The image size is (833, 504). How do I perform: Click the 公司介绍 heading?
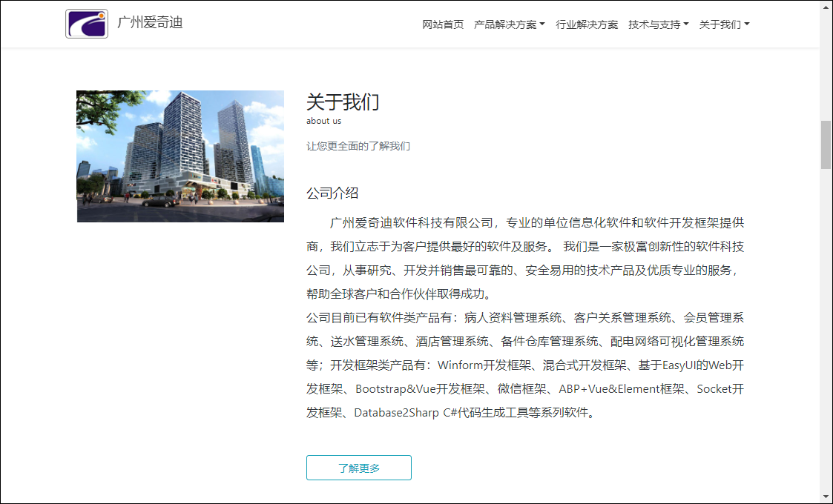point(332,193)
